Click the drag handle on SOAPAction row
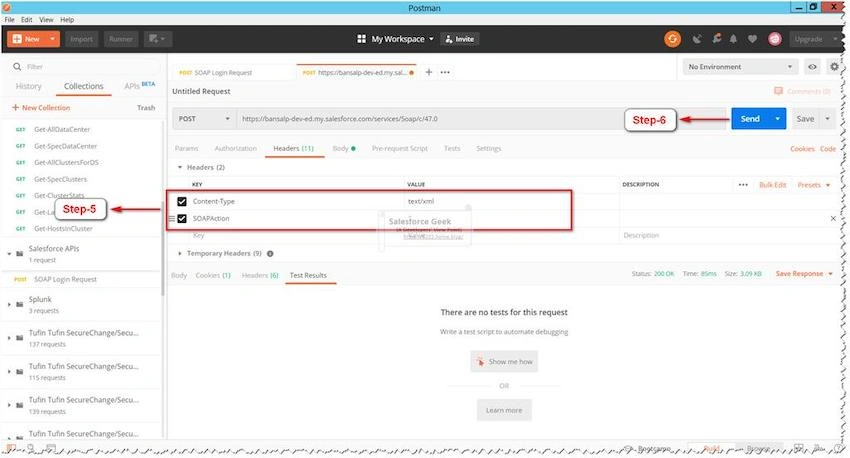Image resolution: width=850 pixels, height=458 pixels. [x=171, y=218]
